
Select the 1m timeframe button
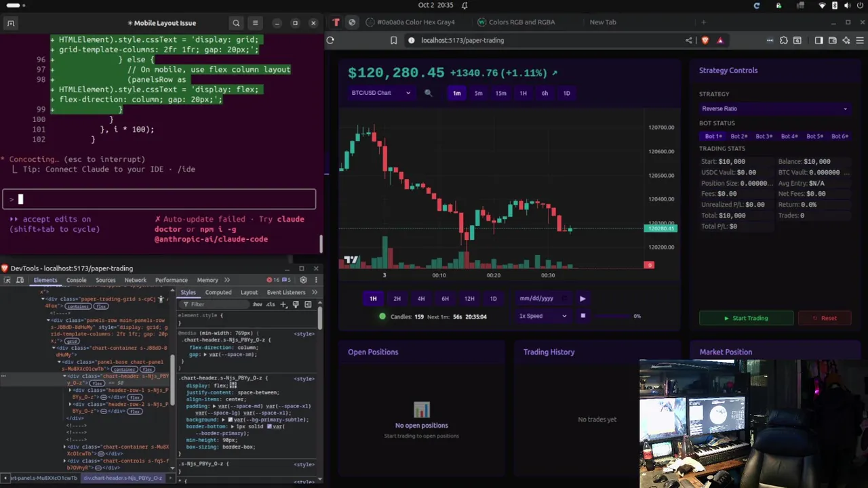pos(456,93)
